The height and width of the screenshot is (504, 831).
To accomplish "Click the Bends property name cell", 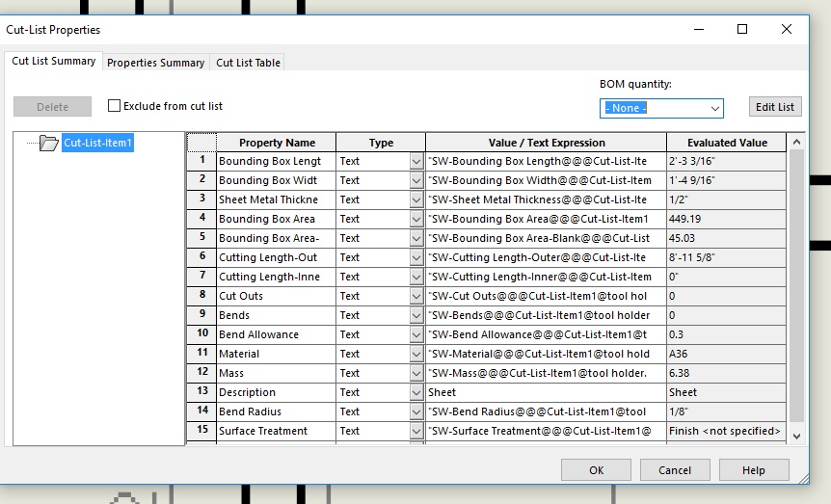I will (276, 315).
